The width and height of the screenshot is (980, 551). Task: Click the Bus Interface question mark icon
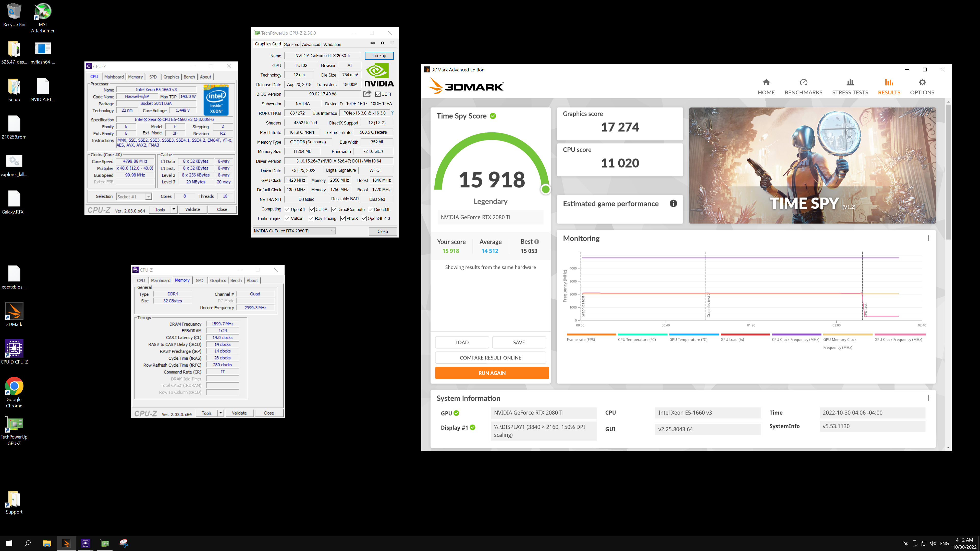point(392,113)
